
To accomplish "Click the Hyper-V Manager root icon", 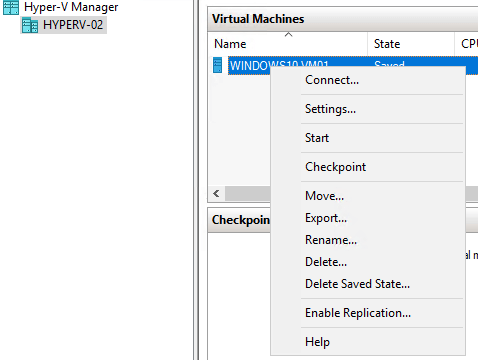I will click(x=11, y=8).
